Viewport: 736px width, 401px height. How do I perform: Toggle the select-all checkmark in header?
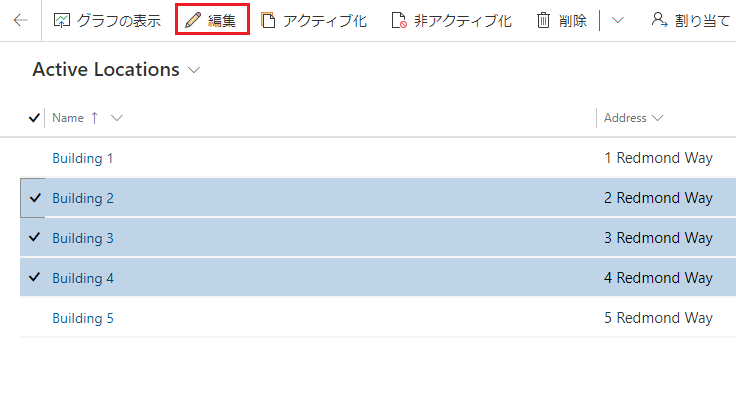tap(35, 118)
